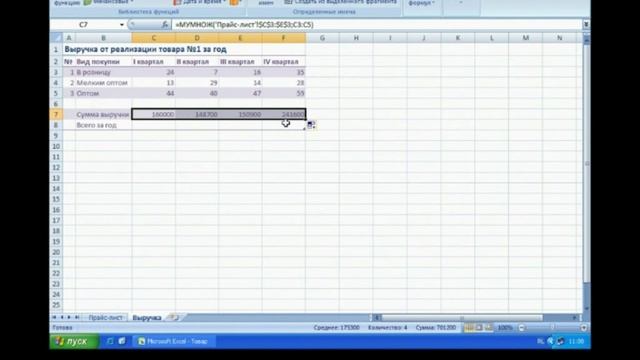Click cell C7 with value 160000
The width and height of the screenshot is (640, 360).
pyautogui.click(x=154, y=115)
